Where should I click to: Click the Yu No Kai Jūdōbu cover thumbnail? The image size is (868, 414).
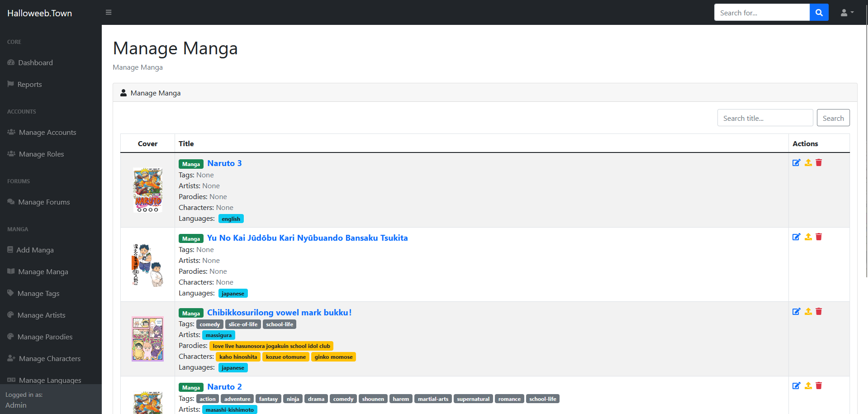coord(147,265)
